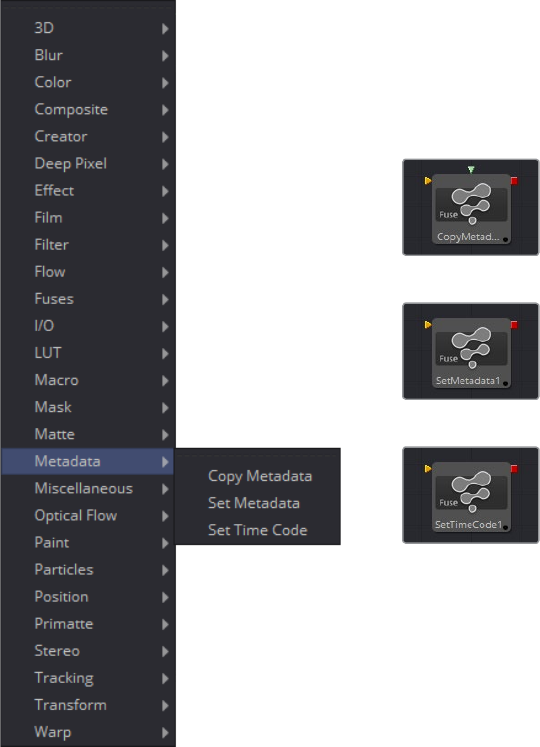This screenshot has width=540, height=747.
Task: Open the Particles menu category
Action: pyautogui.click(x=88, y=570)
